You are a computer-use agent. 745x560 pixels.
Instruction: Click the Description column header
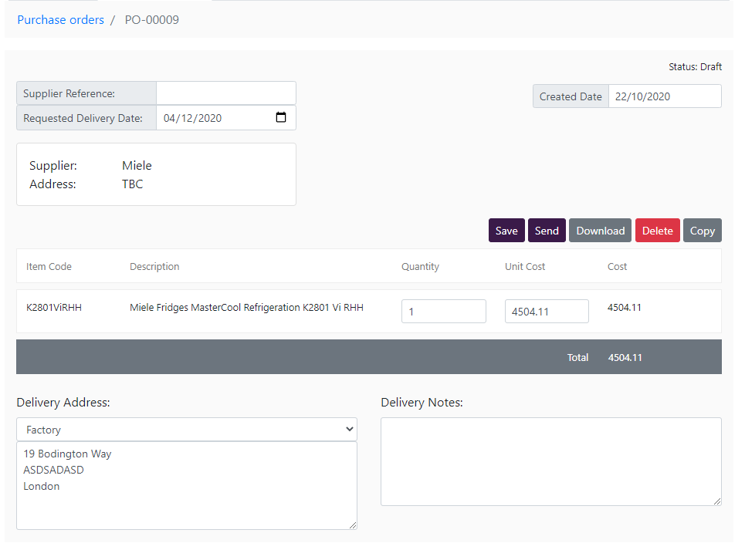(x=154, y=267)
